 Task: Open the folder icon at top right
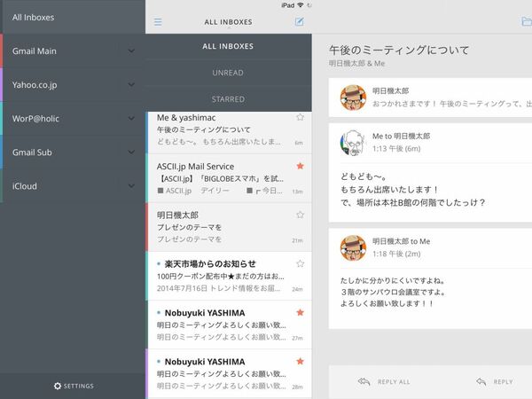click(526, 21)
